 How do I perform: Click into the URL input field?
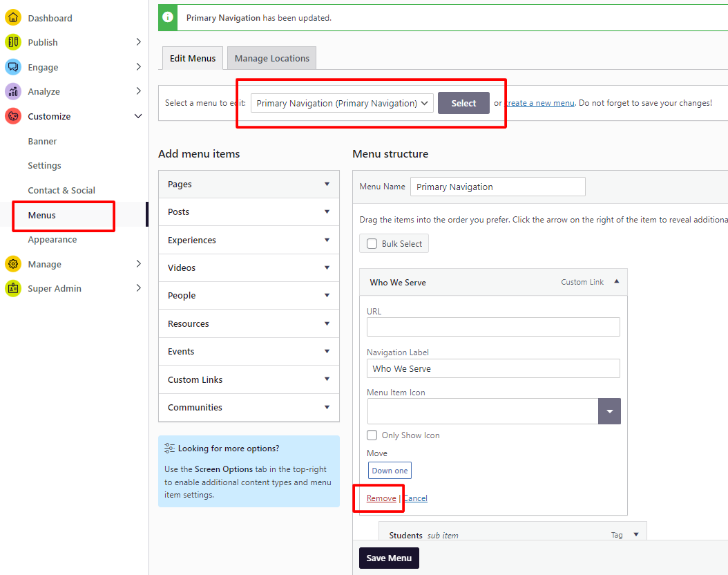coord(493,327)
